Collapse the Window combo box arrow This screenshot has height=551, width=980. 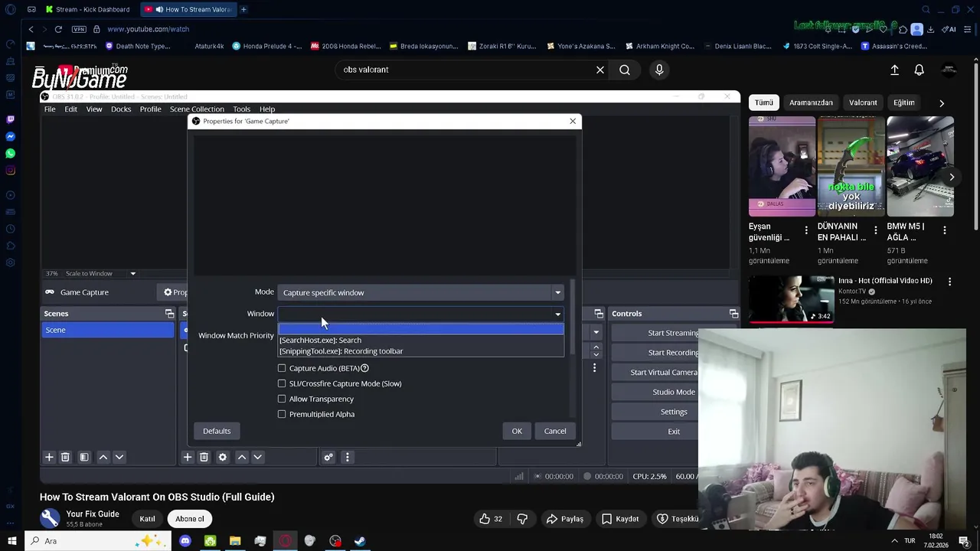pos(557,314)
